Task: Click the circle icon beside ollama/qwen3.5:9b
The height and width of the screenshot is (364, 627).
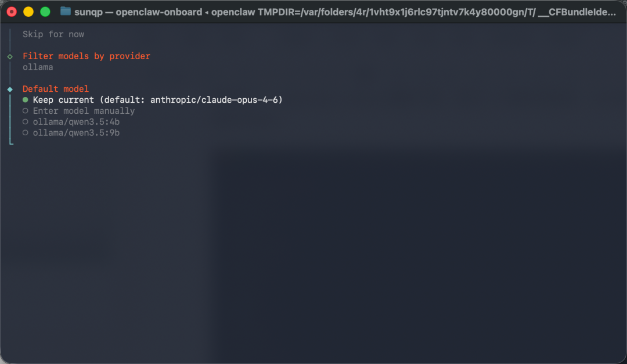Action: [x=25, y=132]
